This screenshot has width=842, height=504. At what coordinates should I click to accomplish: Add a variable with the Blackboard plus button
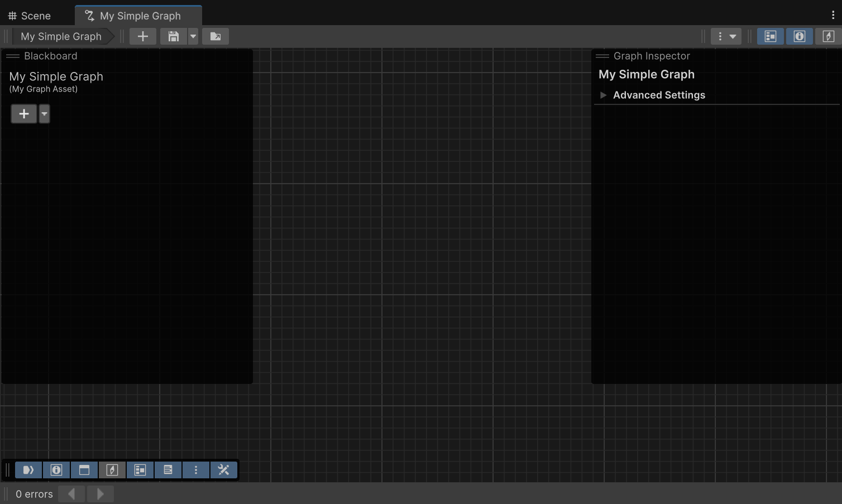[24, 113]
